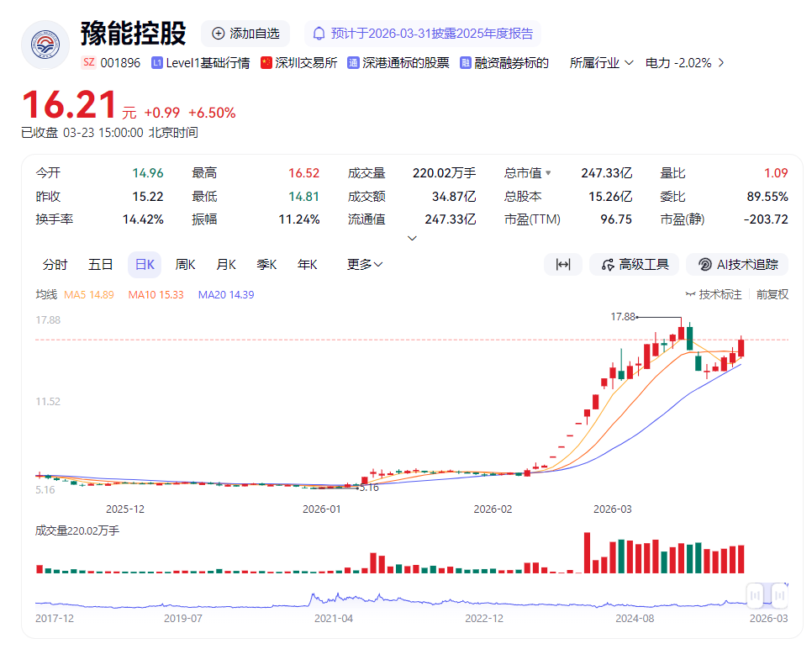This screenshot has width=812, height=649.
Task: Select the 季K chart tab
Action: [266, 265]
